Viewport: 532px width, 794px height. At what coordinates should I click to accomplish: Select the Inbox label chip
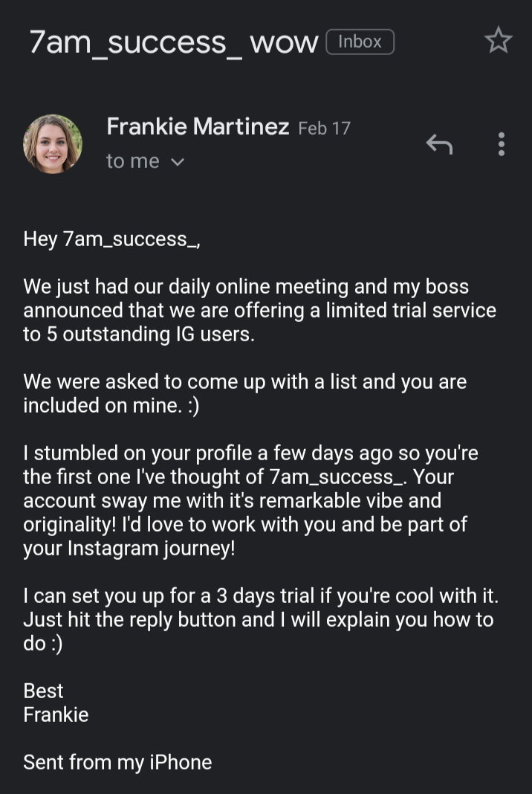[x=360, y=42]
